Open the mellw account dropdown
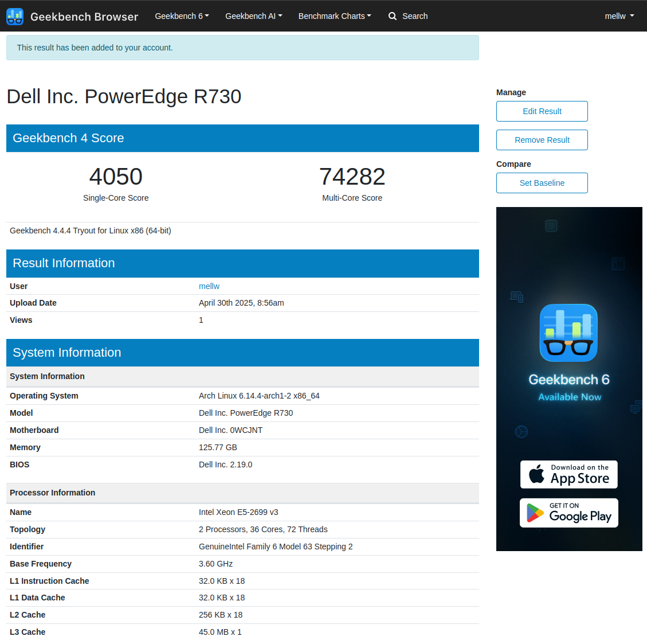647x644 pixels. (x=619, y=16)
